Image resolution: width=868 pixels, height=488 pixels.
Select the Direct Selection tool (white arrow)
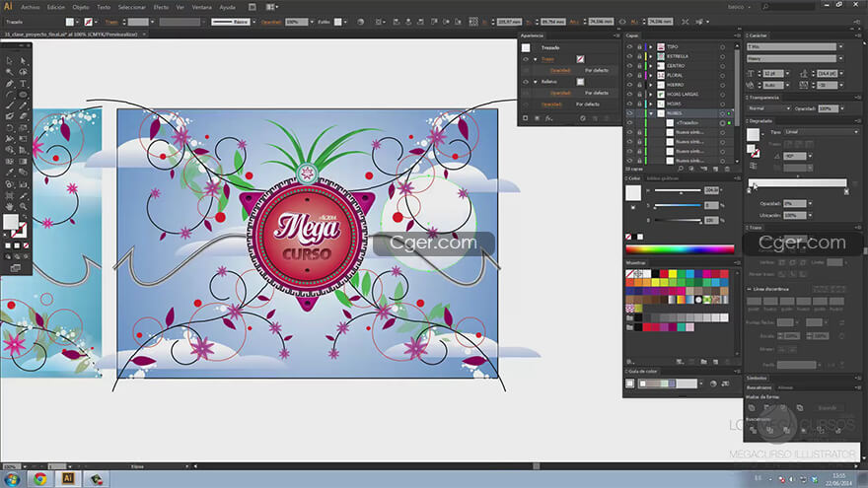point(24,61)
